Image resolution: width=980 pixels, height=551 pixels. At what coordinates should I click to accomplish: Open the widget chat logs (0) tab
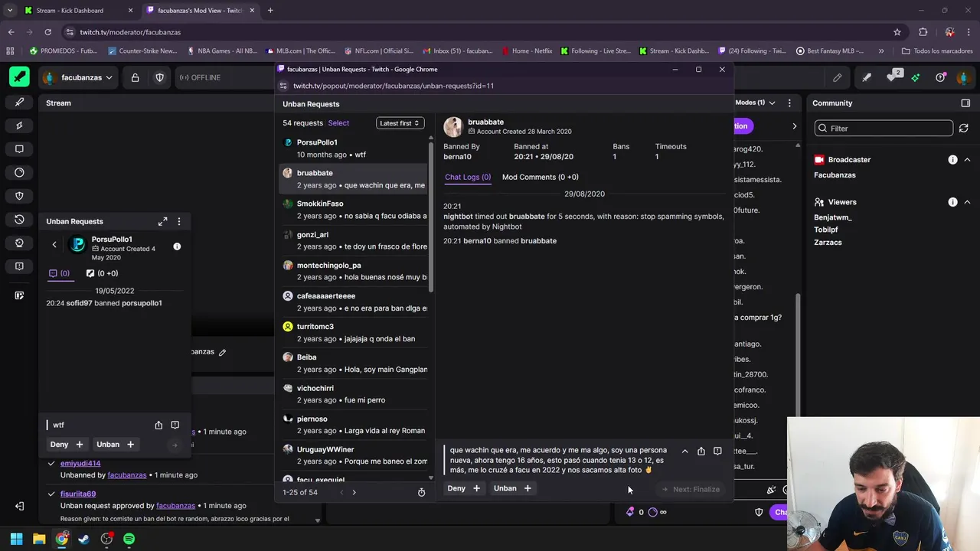59,273
